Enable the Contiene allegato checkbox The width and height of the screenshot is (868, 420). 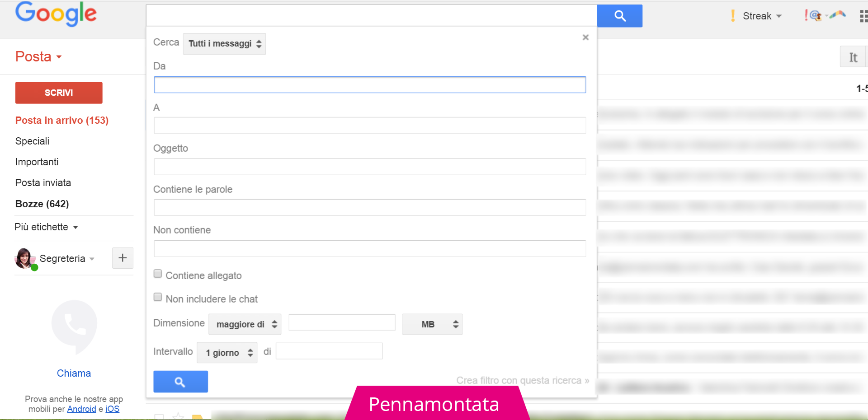click(158, 274)
